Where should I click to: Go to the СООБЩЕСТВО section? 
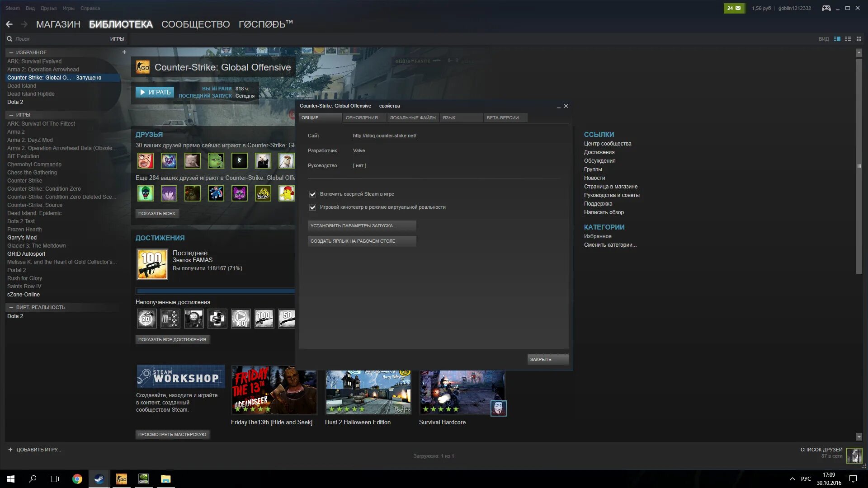pos(195,24)
